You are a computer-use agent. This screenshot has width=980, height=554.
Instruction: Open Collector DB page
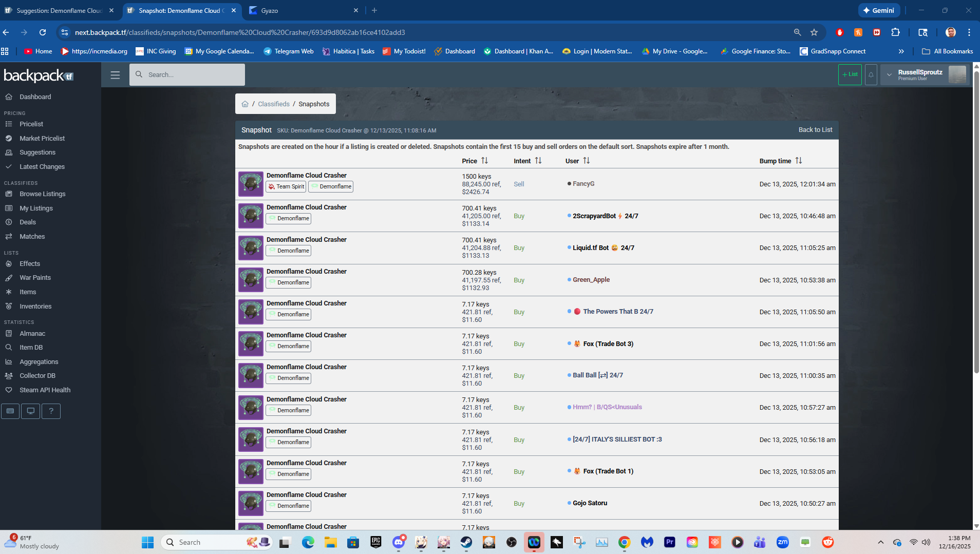click(37, 375)
